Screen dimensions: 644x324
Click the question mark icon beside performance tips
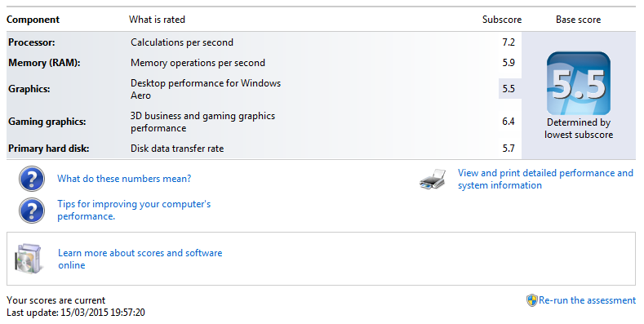click(32, 211)
